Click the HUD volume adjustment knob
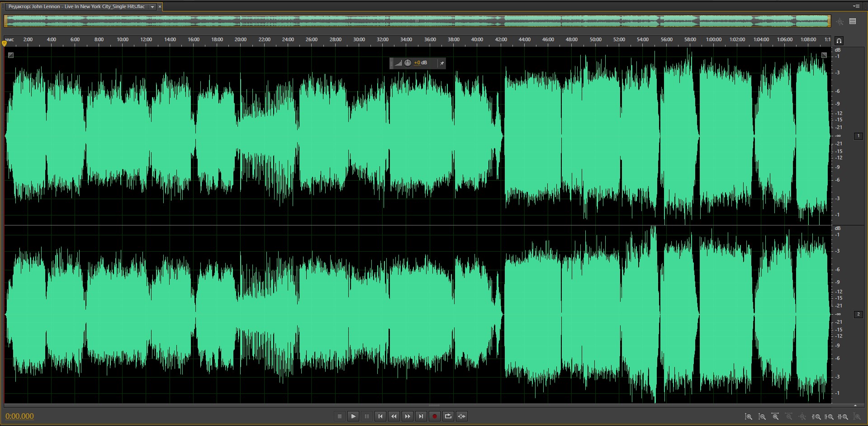This screenshot has height=426, width=868. point(408,63)
